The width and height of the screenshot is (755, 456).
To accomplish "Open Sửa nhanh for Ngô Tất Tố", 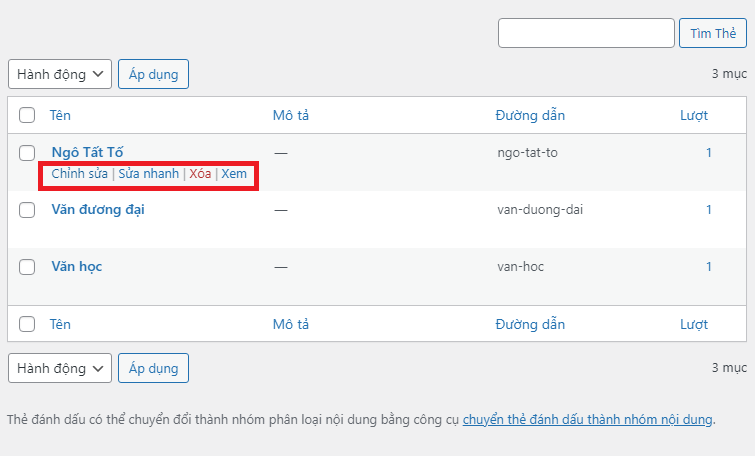I will coord(148,174).
